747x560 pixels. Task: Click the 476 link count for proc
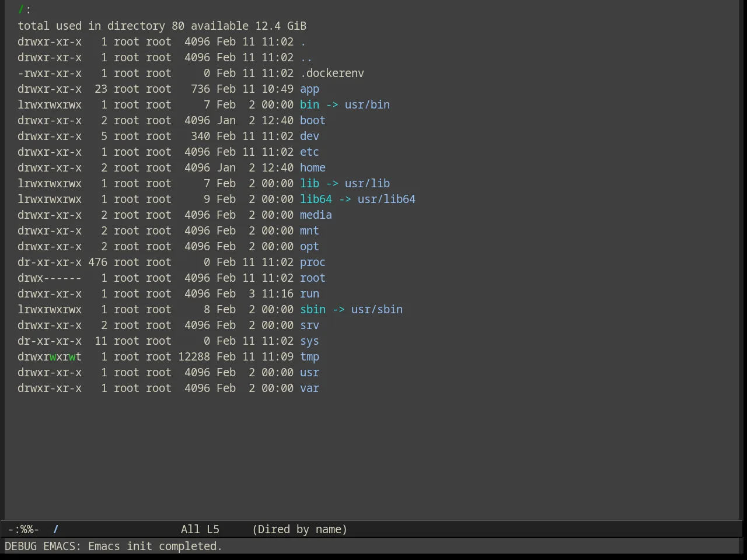[x=97, y=262]
